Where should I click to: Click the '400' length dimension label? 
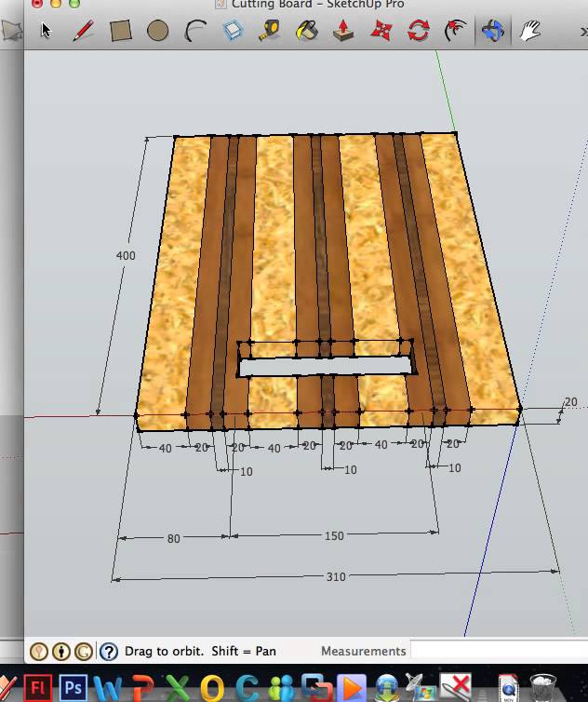[126, 256]
